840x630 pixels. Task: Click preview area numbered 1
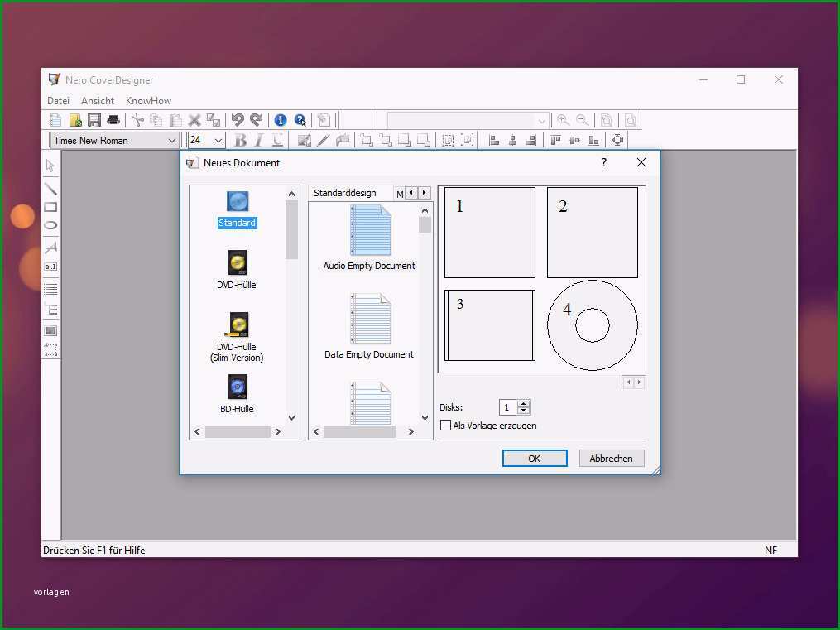490,233
